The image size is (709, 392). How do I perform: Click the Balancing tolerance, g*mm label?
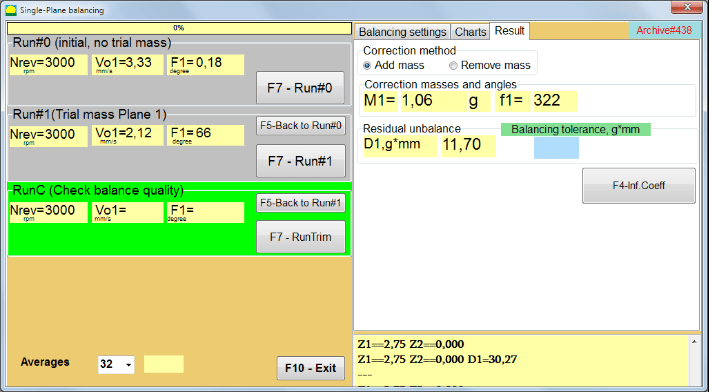[576, 129]
